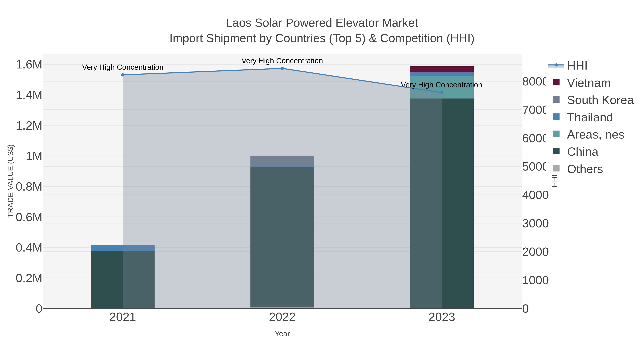This screenshot has width=644, height=362.
Task: Toggle the HHI line legend entry
Action: pyautogui.click(x=567, y=66)
